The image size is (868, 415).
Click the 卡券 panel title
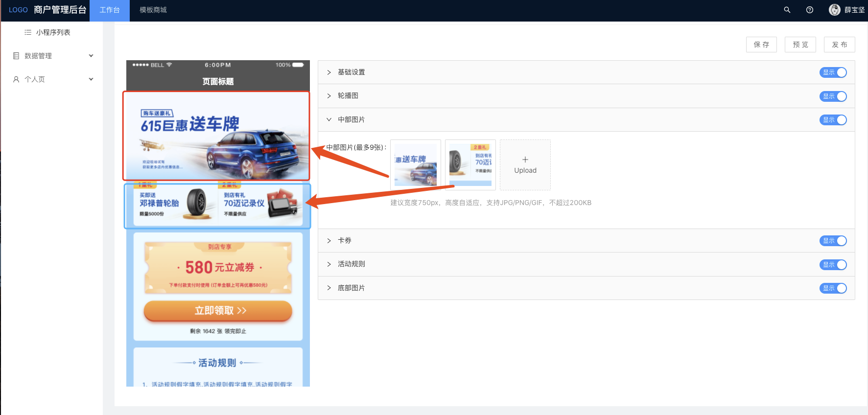click(345, 241)
